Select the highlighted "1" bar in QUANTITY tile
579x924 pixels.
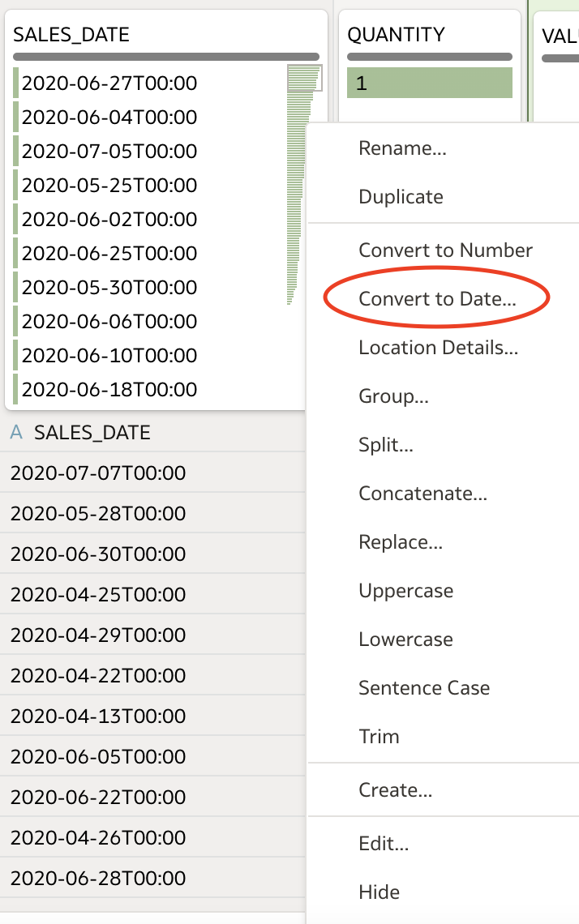coord(429,83)
